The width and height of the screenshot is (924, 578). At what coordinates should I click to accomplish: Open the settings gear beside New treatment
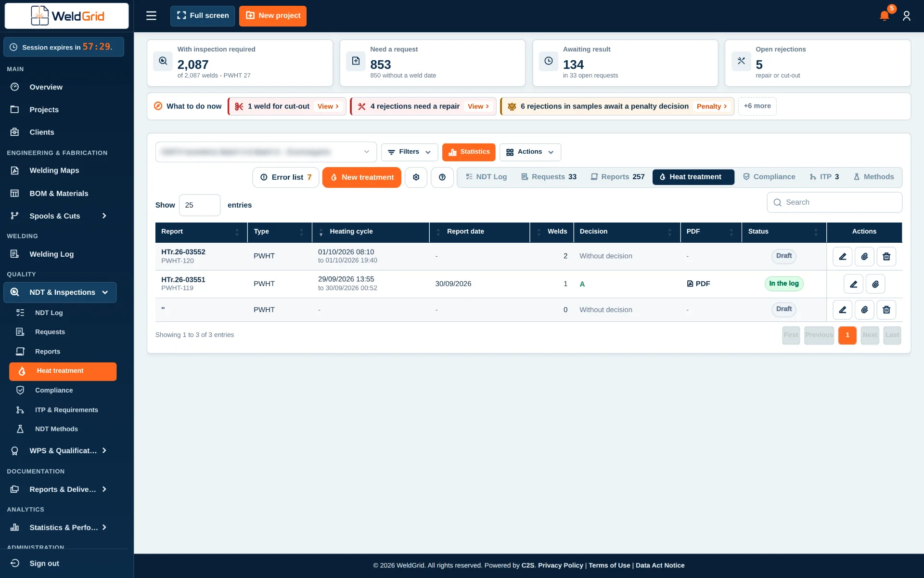[x=416, y=177]
